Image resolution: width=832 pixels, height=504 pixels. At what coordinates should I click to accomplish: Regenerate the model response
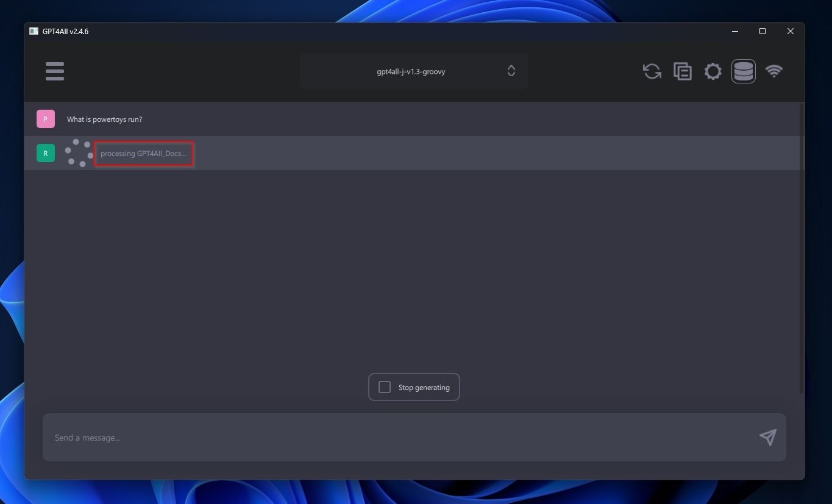click(x=652, y=71)
